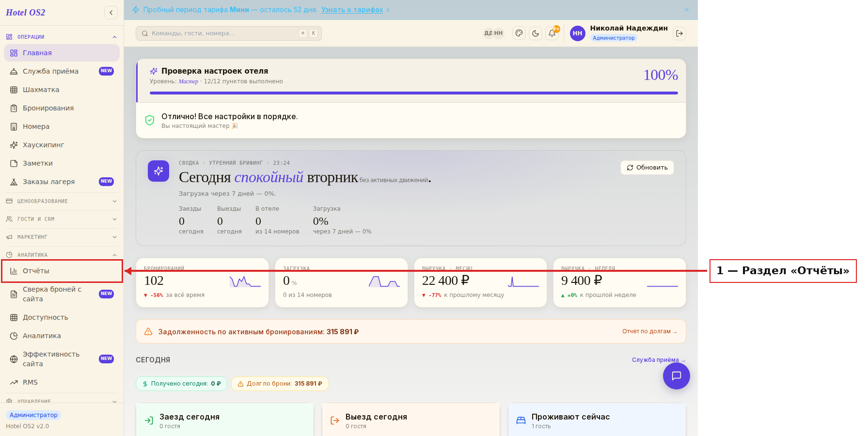Image resolution: width=868 pixels, height=436 pixels.
Task: Collapse the sidebar with the chevron button
Action: click(111, 13)
